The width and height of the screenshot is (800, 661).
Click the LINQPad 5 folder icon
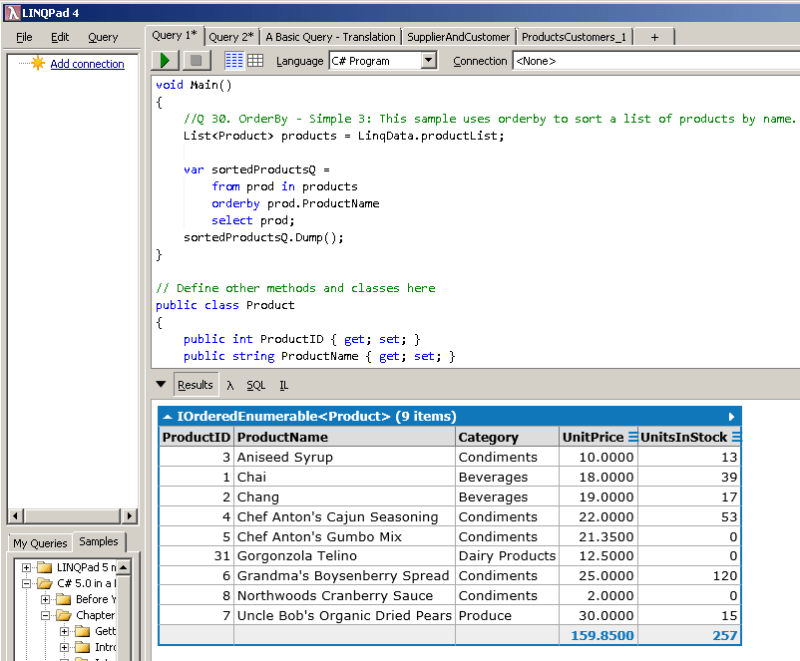[45, 567]
